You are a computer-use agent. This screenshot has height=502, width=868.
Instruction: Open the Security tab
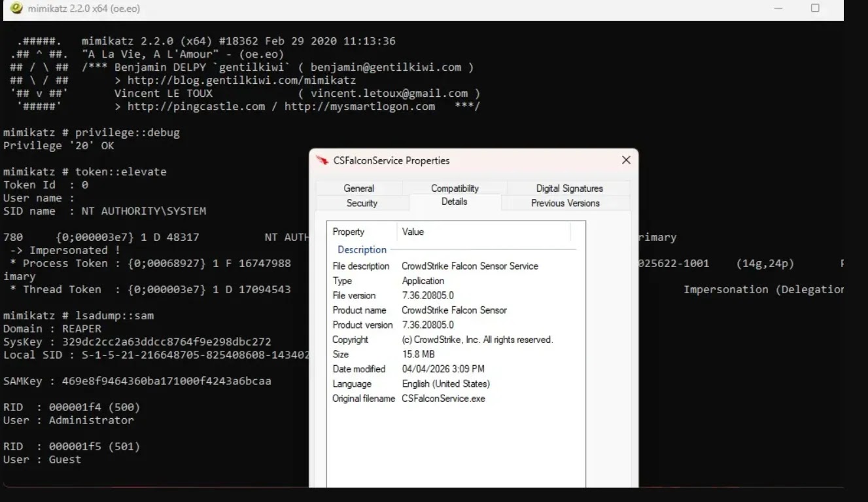(x=362, y=203)
